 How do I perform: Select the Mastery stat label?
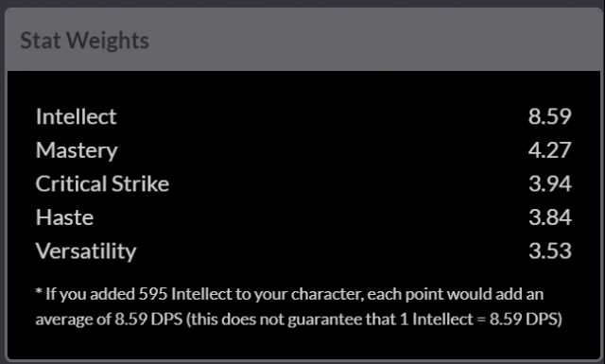pos(77,150)
